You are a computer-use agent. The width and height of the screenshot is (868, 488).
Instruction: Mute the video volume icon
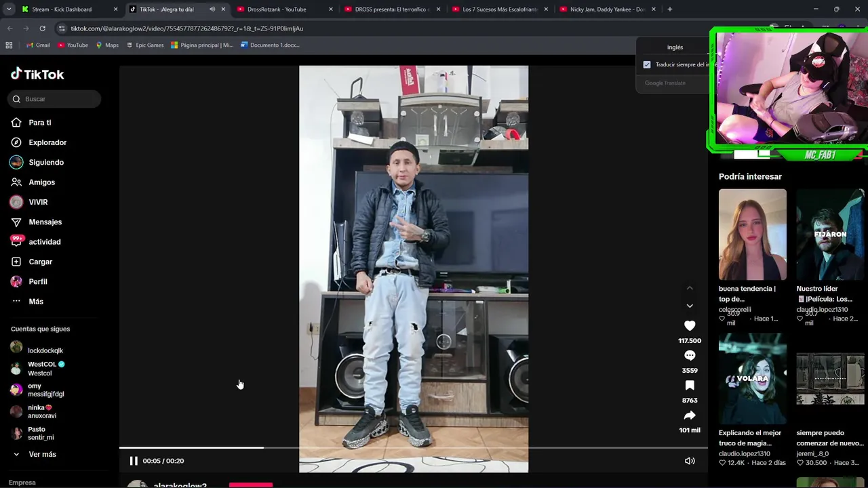(690, 461)
